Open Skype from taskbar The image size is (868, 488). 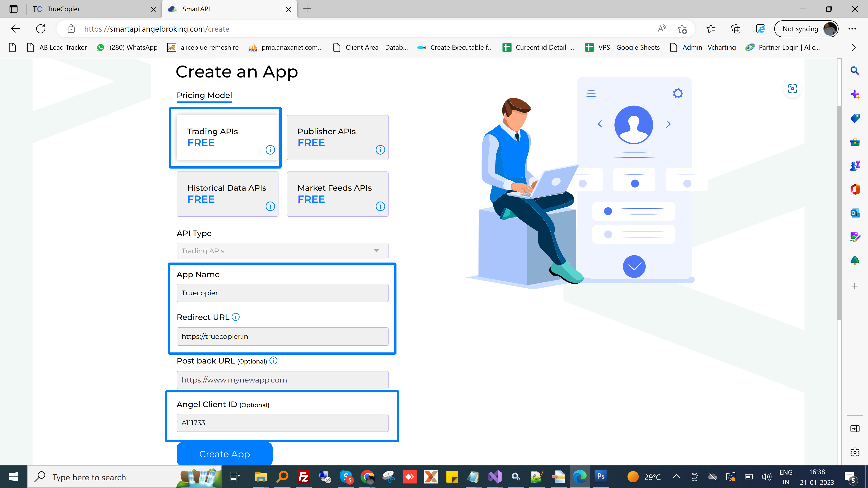tap(346, 476)
